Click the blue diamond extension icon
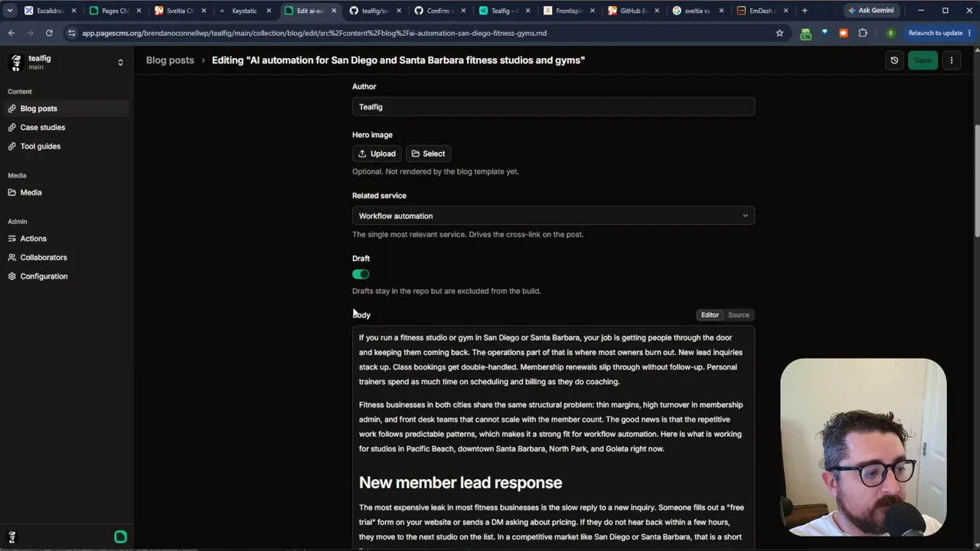 pos(825,33)
